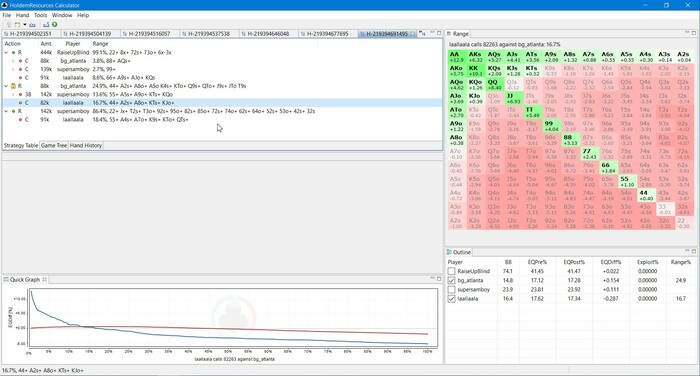The image size is (700, 376).
Task: Select the Hand History tab
Action: [x=86, y=145]
